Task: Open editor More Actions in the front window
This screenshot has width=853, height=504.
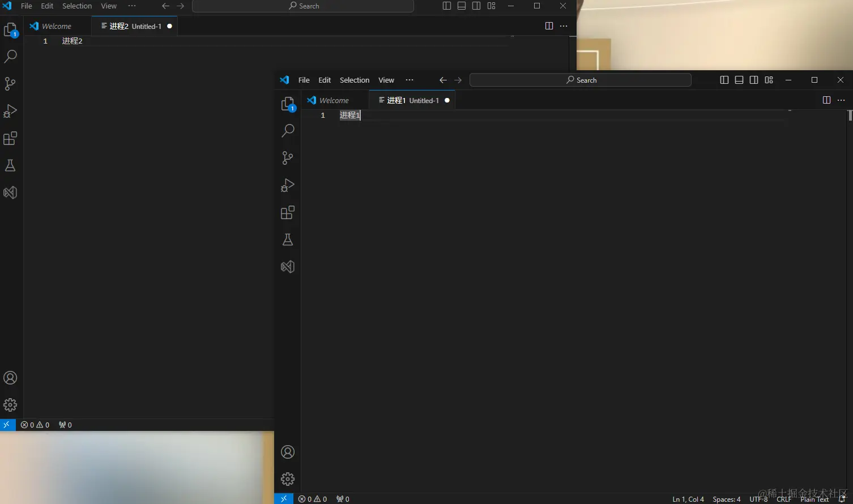Action: click(x=841, y=100)
